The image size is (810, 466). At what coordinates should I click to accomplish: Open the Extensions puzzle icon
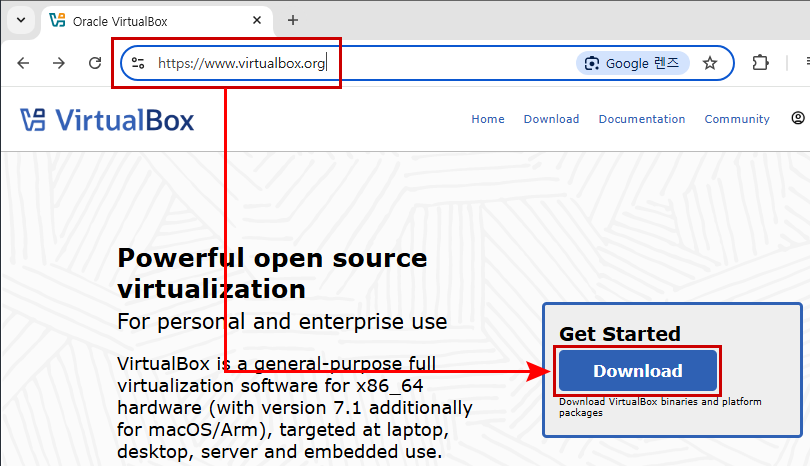point(760,63)
